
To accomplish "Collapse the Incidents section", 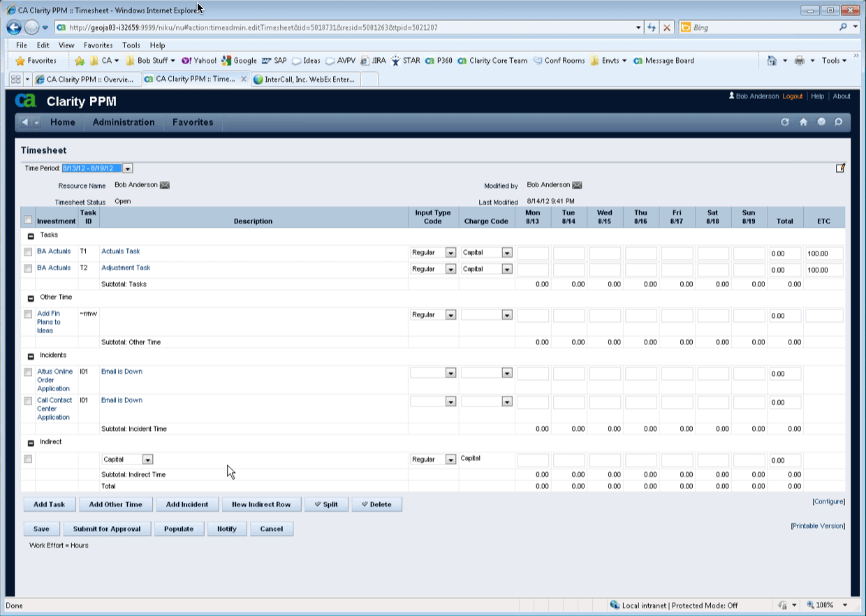I will tap(30, 356).
